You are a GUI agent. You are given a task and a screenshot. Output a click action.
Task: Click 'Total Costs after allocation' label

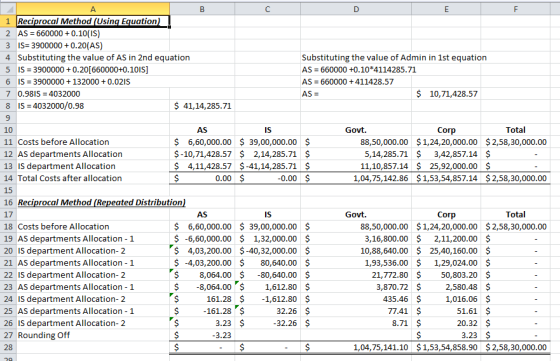coord(70,178)
